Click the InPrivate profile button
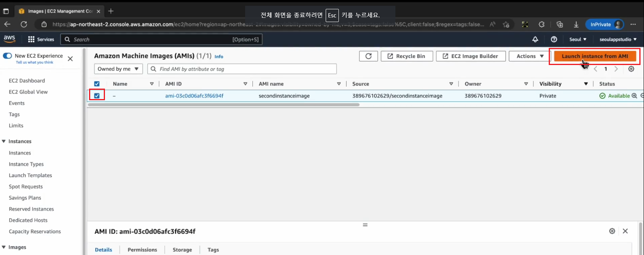The image size is (644, 255). [x=605, y=24]
